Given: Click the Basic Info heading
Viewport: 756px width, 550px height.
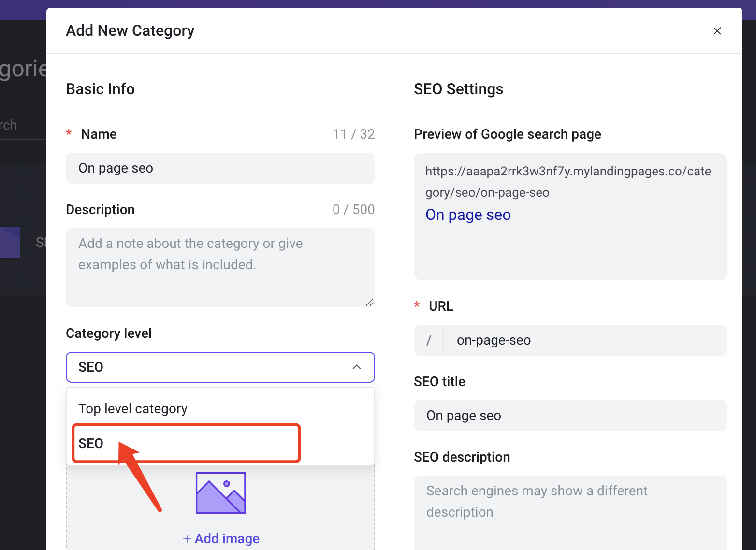Looking at the screenshot, I should pyautogui.click(x=100, y=89).
